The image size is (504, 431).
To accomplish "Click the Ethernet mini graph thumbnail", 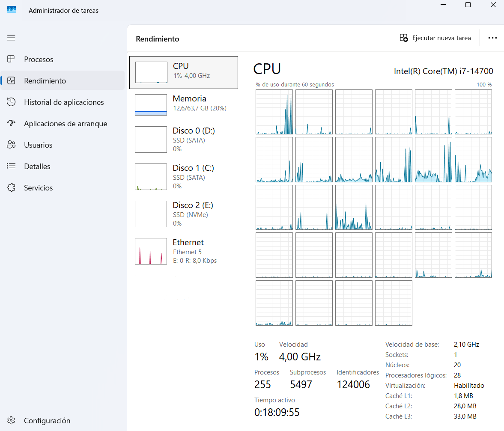I will click(151, 251).
